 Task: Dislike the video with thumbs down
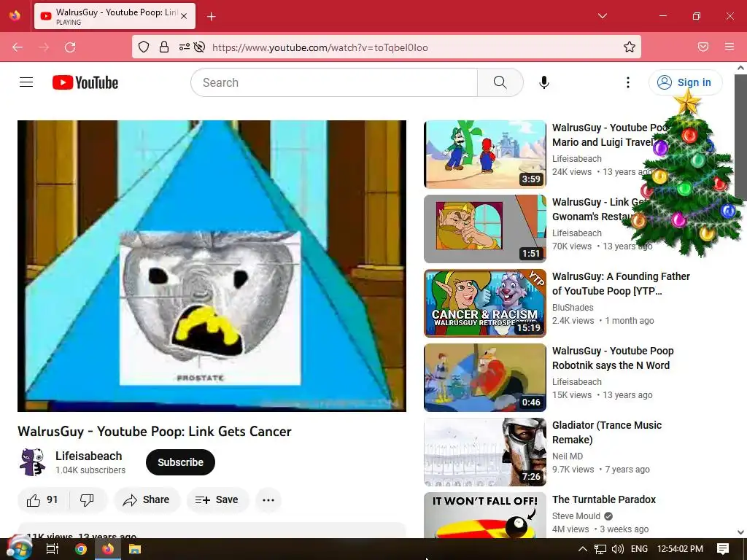click(88, 499)
